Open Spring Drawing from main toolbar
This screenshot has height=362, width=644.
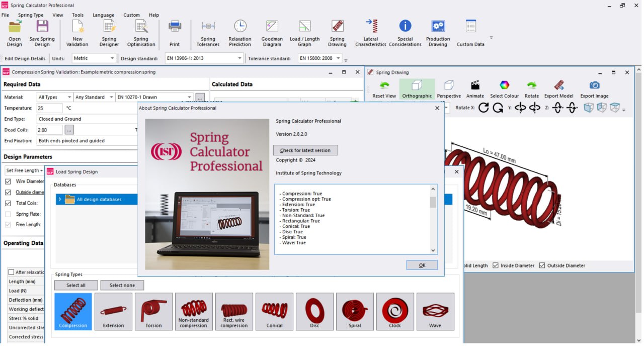pos(337,34)
